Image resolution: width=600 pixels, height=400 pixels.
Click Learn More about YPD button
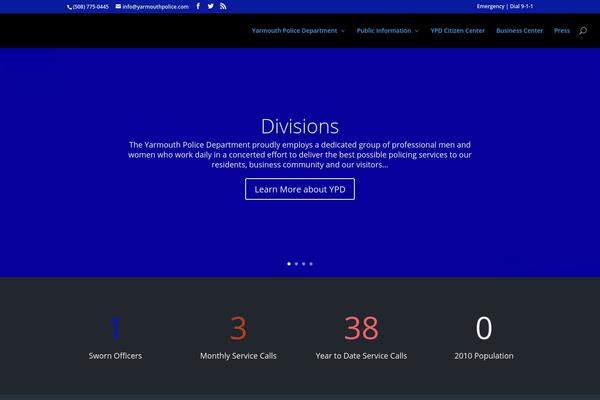click(x=300, y=189)
